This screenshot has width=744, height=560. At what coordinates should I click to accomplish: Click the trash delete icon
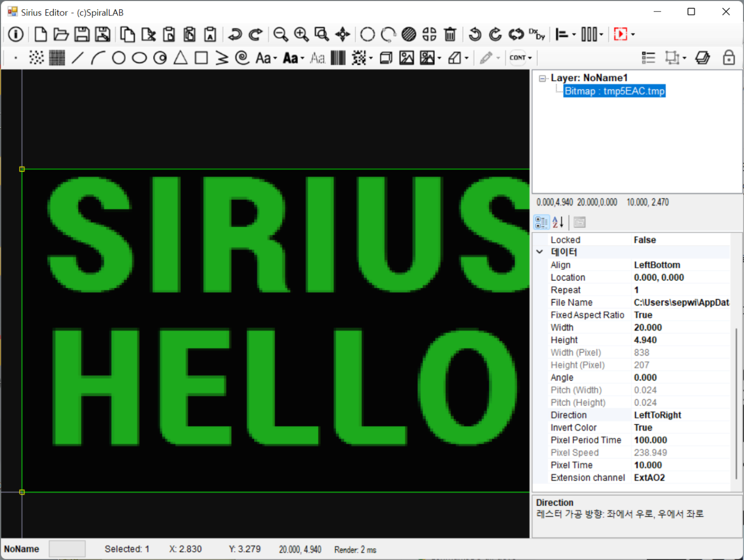coord(450,34)
